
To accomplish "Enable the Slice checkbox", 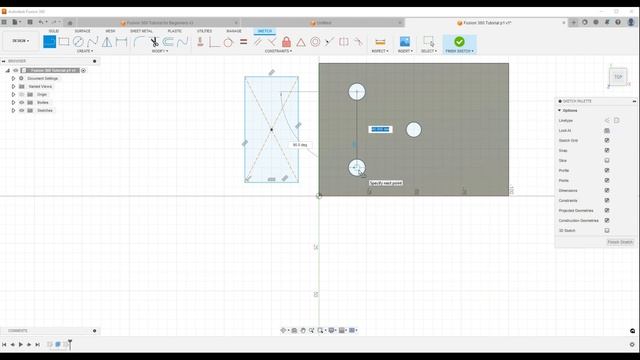I will coord(607,160).
